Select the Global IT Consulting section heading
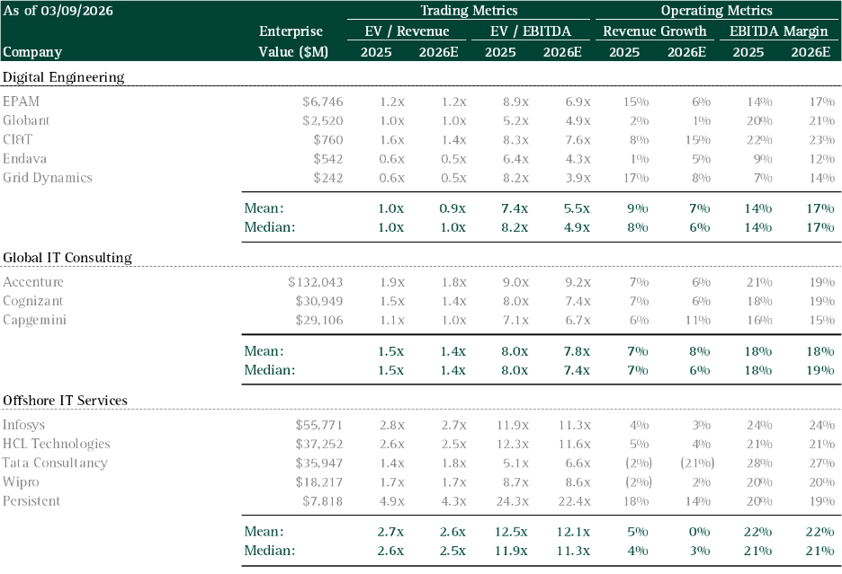 coord(67,258)
